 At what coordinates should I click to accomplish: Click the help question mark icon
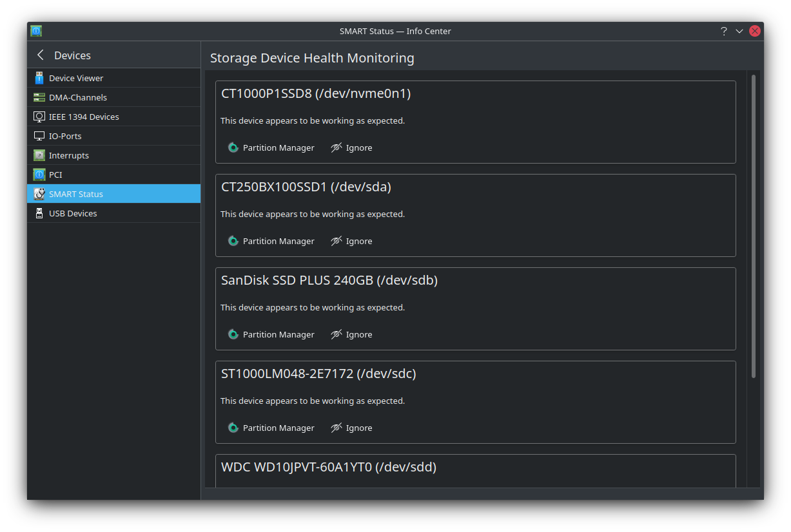pos(723,31)
